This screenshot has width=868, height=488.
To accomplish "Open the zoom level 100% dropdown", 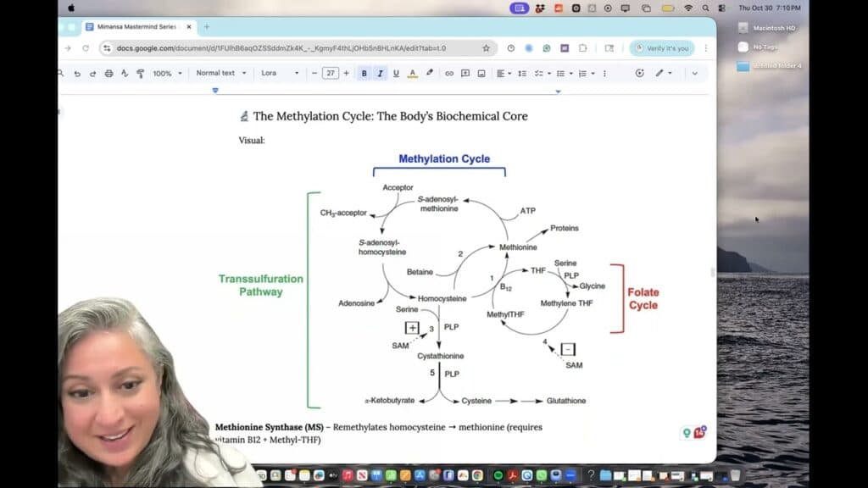I will [x=167, y=74].
